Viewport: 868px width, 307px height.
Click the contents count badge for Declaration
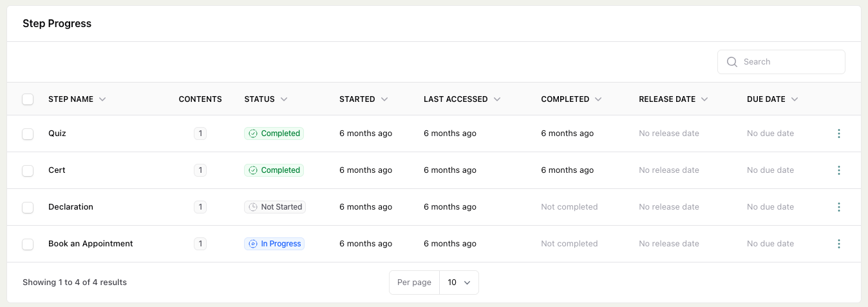(x=200, y=207)
